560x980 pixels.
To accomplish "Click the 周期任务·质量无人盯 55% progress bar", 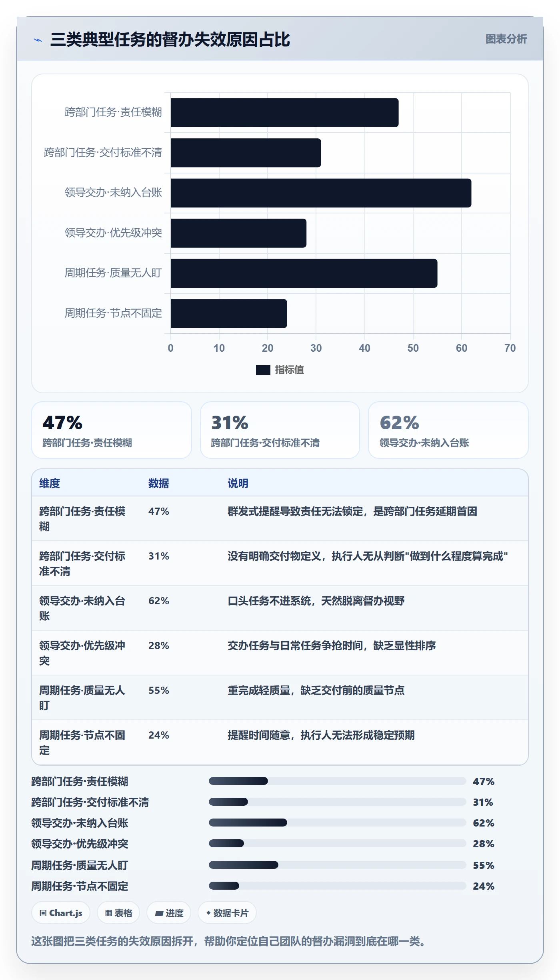I will tap(338, 865).
